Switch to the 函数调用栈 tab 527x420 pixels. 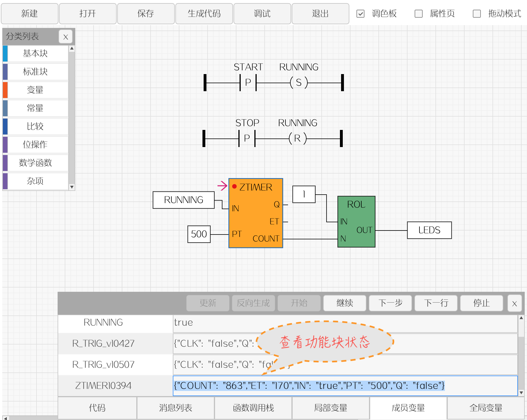pyautogui.click(x=253, y=408)
